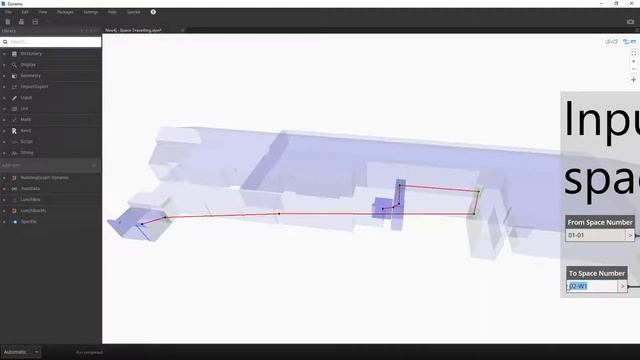Click the zoom out minus icon
The image size is (640, 360).
pyautogui.click(x=633, y=69)
